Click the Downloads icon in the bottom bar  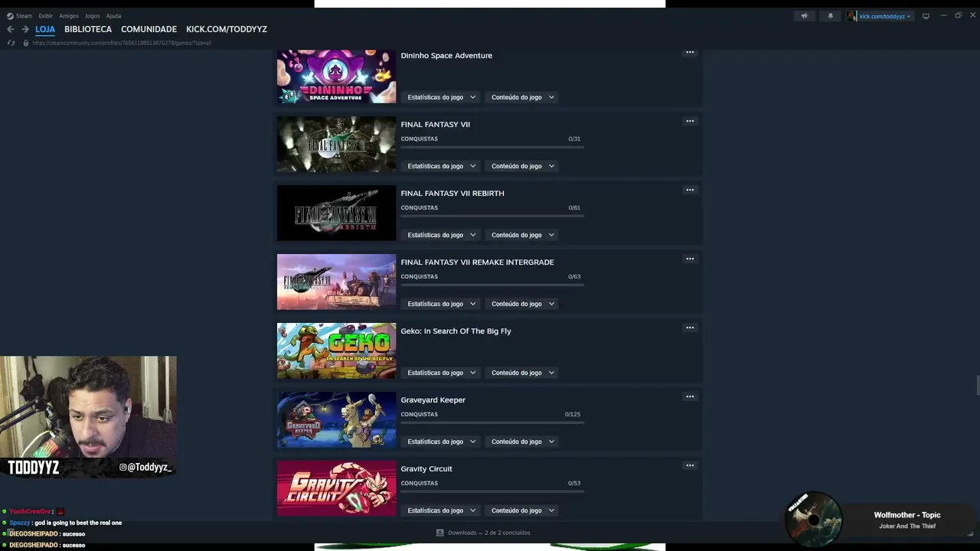coord(439,533)
